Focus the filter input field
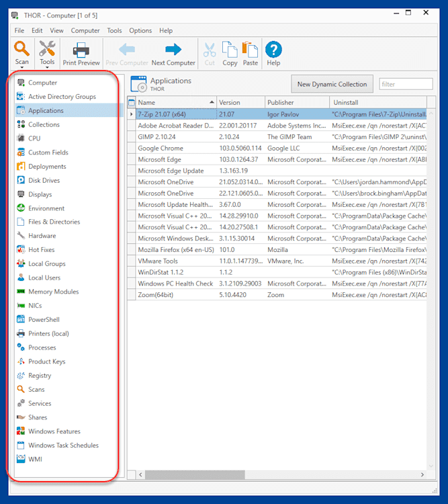 [406, 84]
